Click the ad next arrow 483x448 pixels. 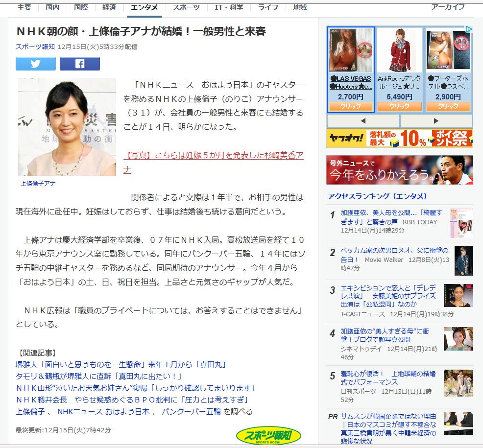point(436,121)
